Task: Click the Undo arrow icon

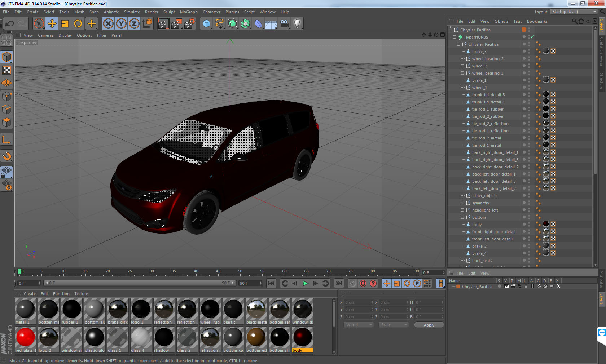Action: coord(10,24)
